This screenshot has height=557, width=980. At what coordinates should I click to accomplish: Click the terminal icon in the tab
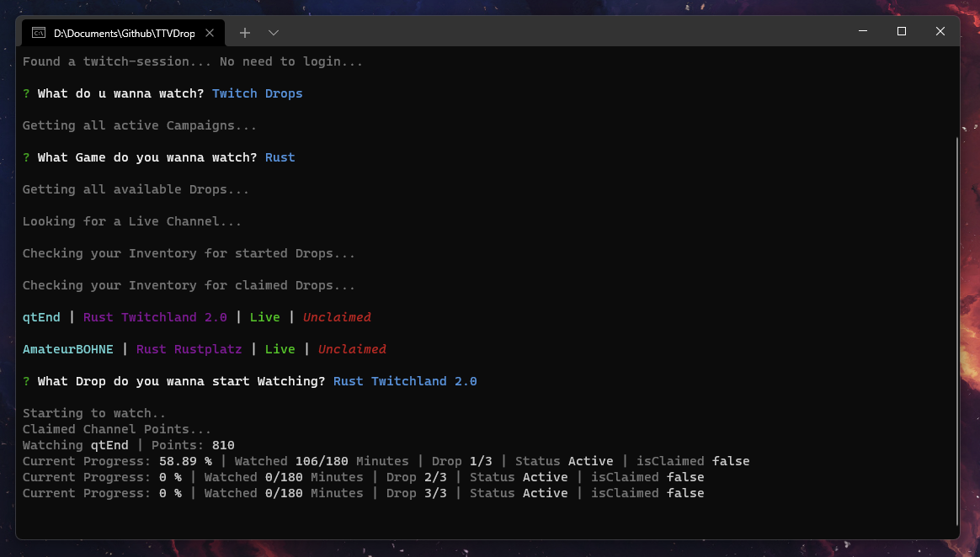[39, 33]
